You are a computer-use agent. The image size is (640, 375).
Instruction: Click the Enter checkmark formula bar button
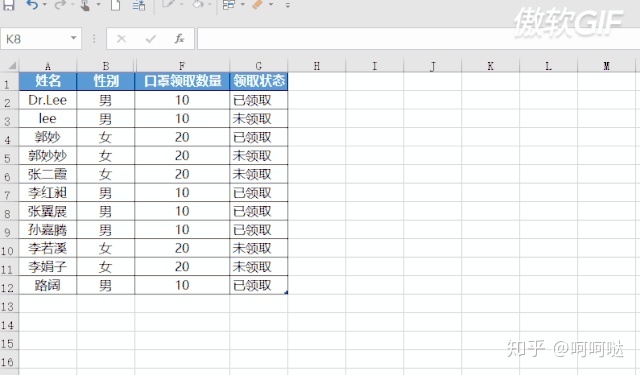[x=151, y=39]
